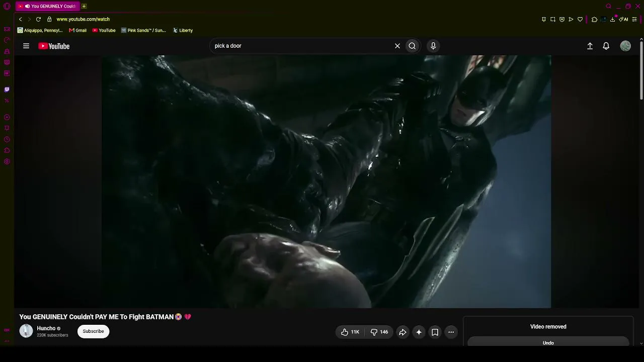The image size is (644, 362).
Task: Open the pinboard pin icon in the toolbar
Action: point(544,19)
